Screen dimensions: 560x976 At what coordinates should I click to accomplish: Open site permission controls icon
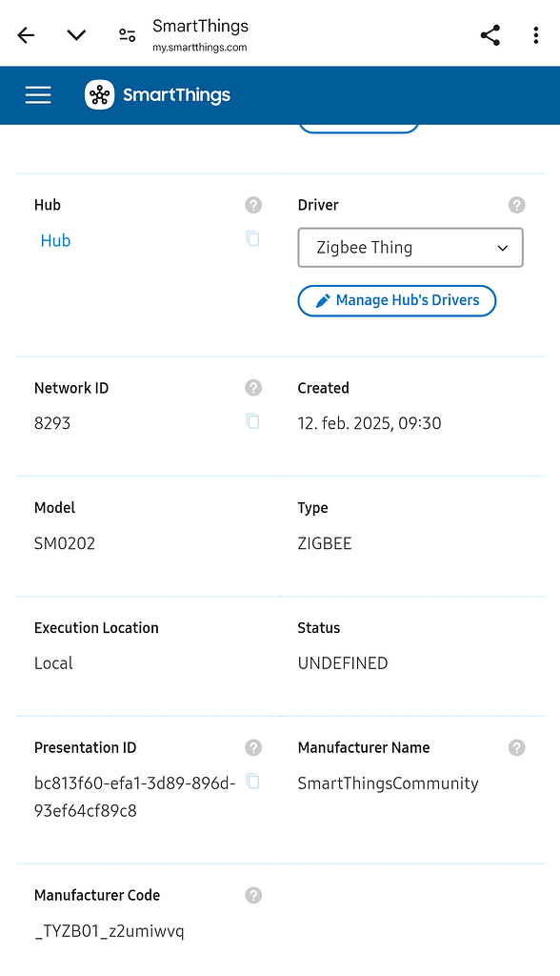pos(127,34)
